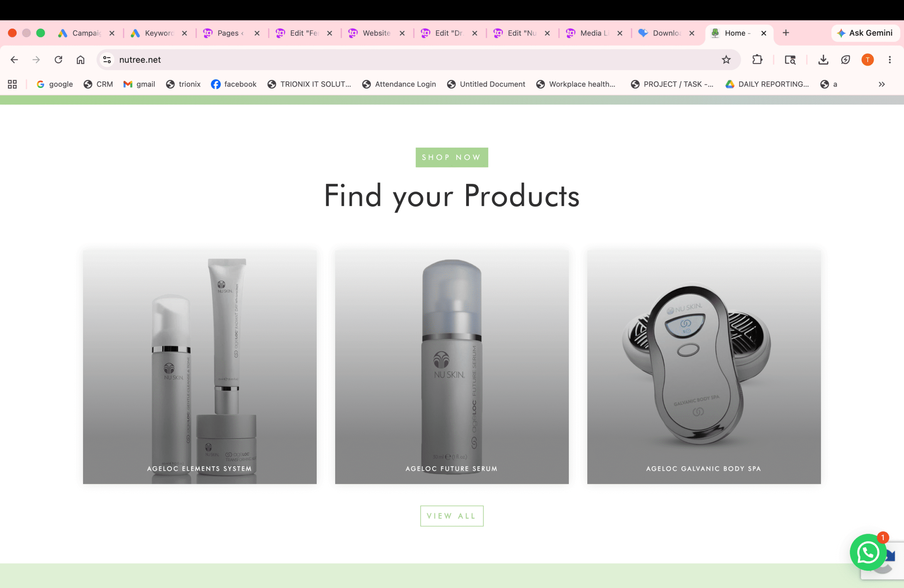The image size is (904, 588).
Task: Close the Pages tab
Action: tap(257, 33)
